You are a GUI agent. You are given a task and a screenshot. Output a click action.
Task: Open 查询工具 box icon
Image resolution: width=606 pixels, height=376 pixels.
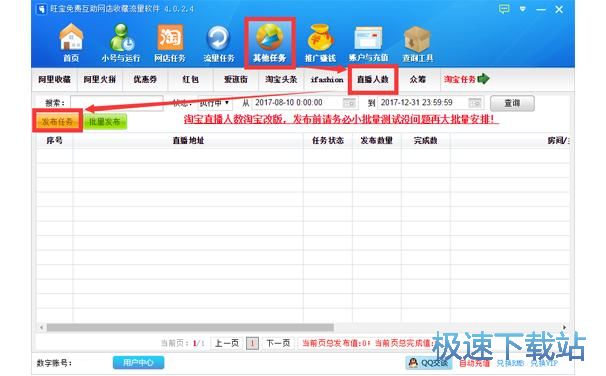[417, 43]
